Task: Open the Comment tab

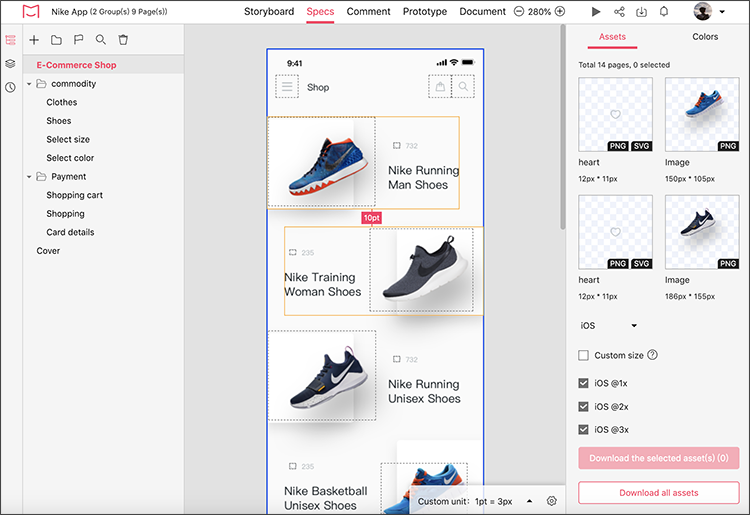Action: point(368,11)
